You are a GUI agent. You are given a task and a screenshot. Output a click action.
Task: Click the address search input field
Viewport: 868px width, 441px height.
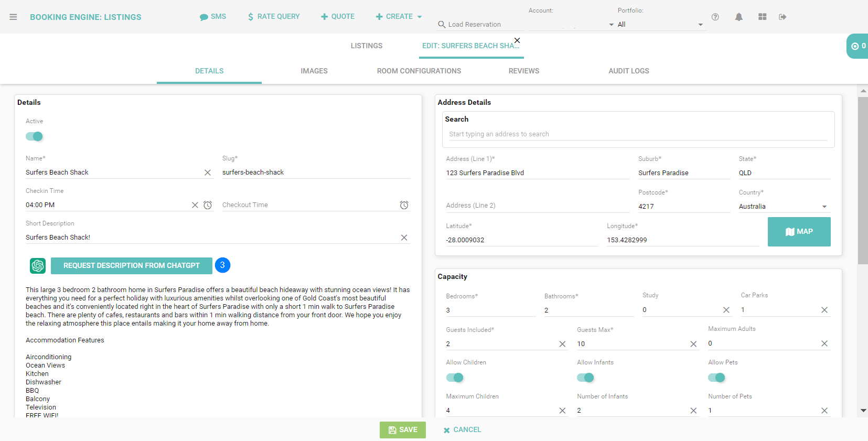tap(637, 134)
